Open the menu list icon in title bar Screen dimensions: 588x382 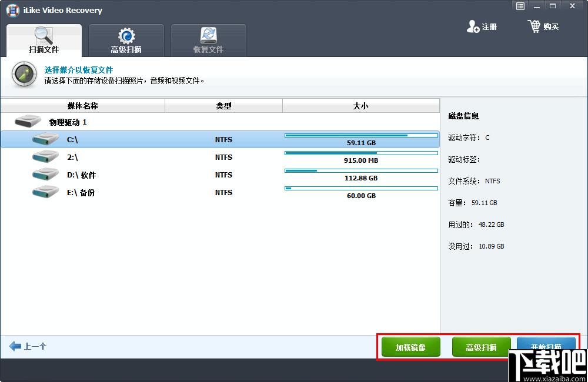pos(520,6)
